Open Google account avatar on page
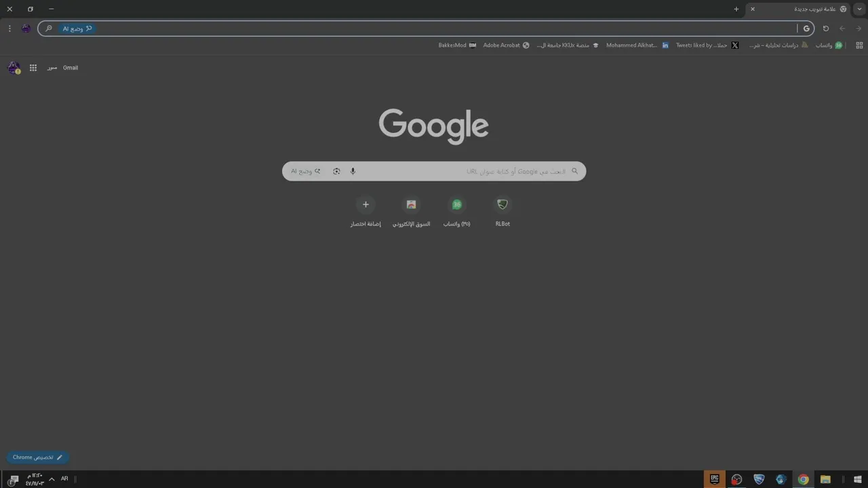Viewport: 868px width, 488px height. coord(14,68)
